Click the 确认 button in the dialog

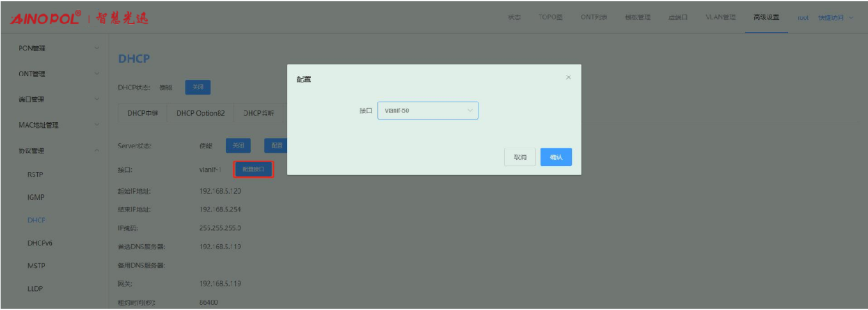555,157
